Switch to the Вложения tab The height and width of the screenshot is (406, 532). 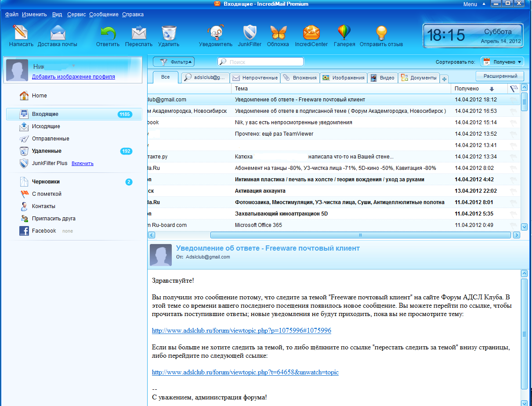[x=300, y=78]
